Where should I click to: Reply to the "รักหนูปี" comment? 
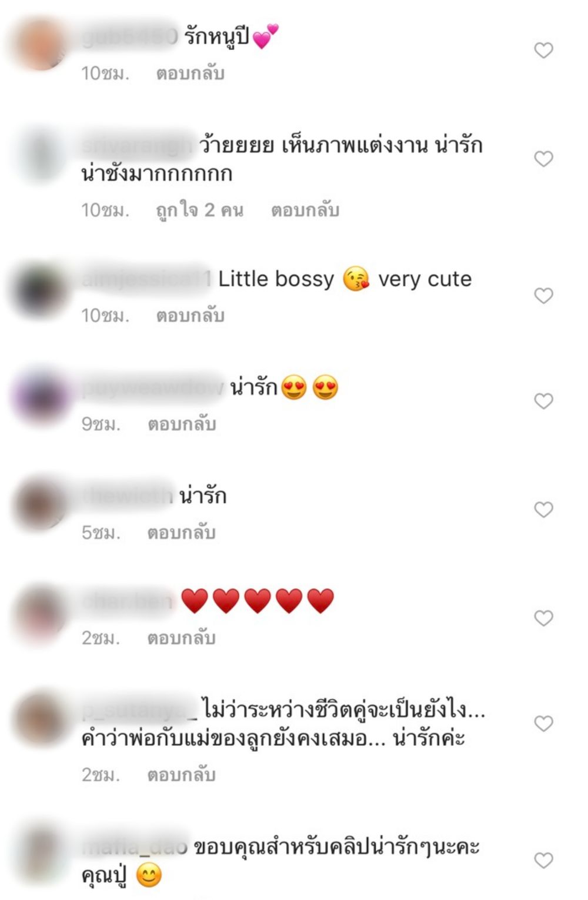(x=190, y=73)
